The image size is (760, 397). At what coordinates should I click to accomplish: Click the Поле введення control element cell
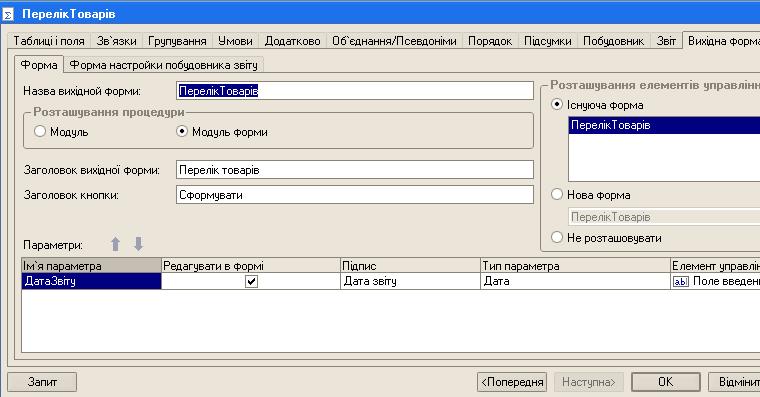(715, 281)
